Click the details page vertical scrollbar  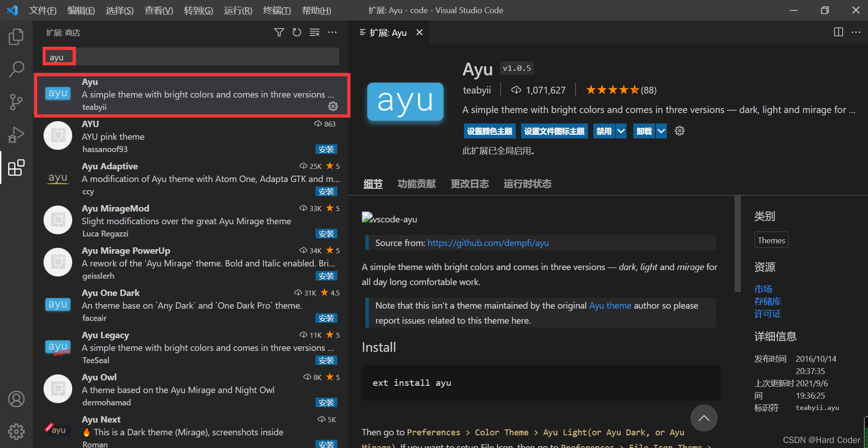(x=737, y=244)
